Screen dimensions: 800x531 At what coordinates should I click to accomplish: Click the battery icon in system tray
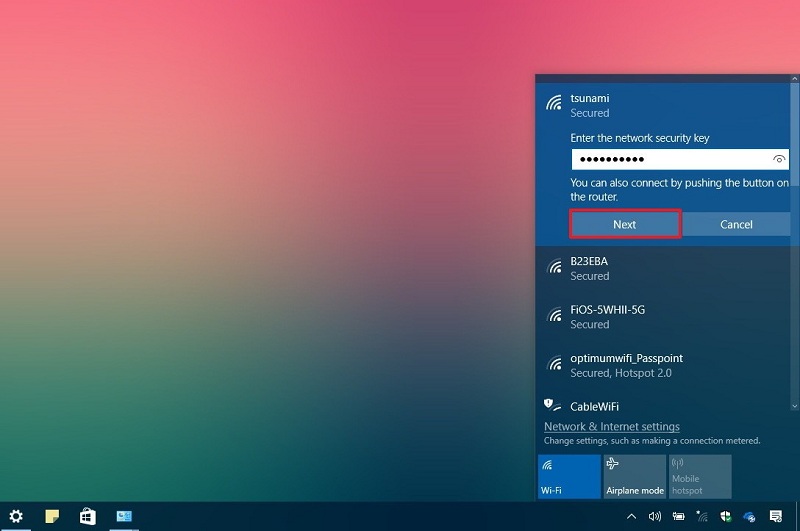(679, 516)
